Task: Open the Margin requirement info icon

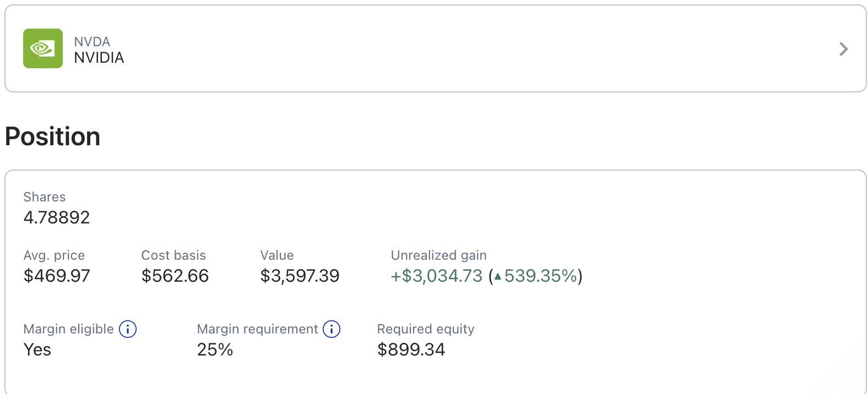Action: coord(332,329)
